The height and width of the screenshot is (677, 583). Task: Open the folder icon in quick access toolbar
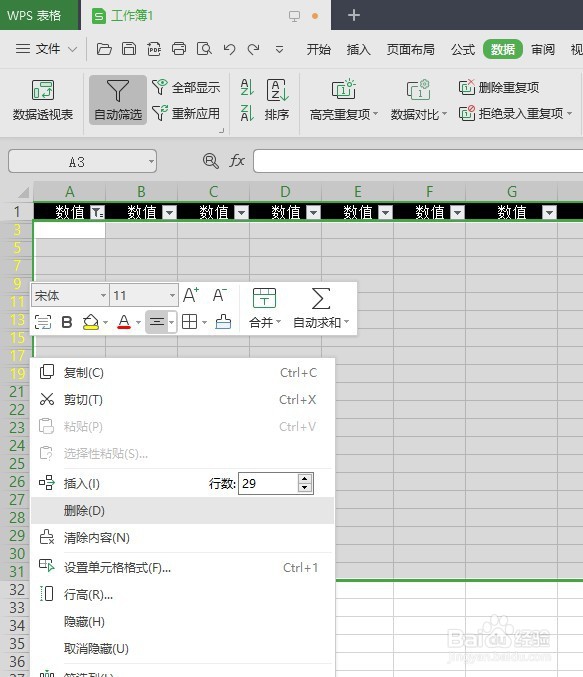(x=104, y=49)
